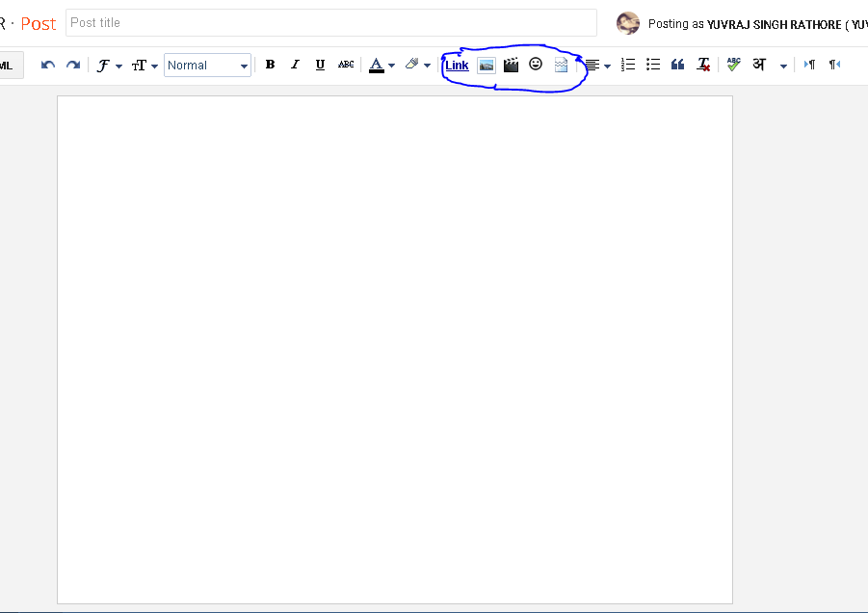Click the Post heading text
The height and width of the screenshot is (613, 868).
(39, 24)
